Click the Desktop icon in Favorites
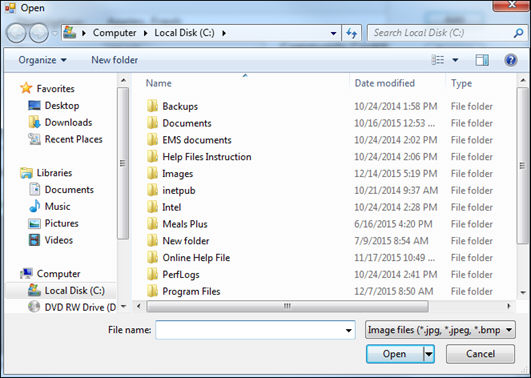 pyautogui.click(x=35, y=105)
